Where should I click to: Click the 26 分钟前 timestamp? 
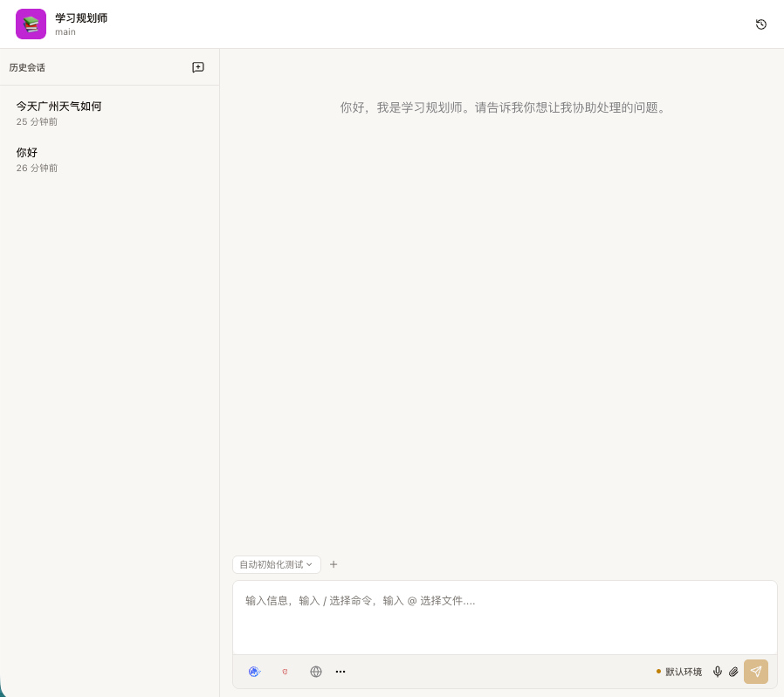pyautogui.click(x=37, y=168)
